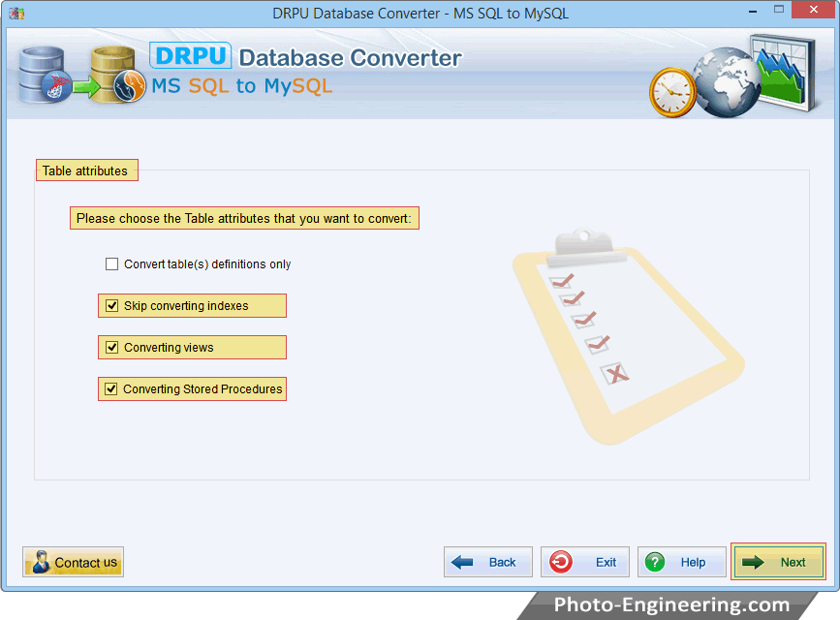
Task: Click the clock icon in header
Action: pos(672,92)
